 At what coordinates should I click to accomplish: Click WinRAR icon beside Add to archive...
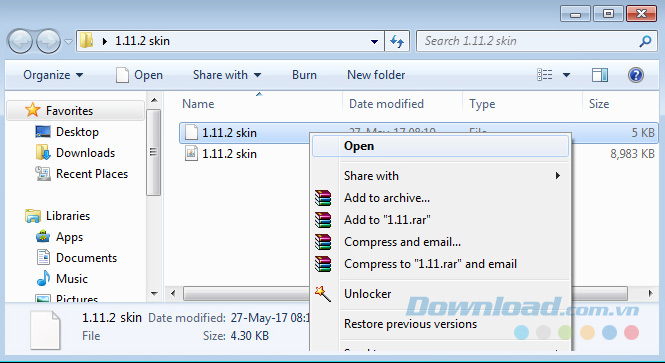[323, 198]
